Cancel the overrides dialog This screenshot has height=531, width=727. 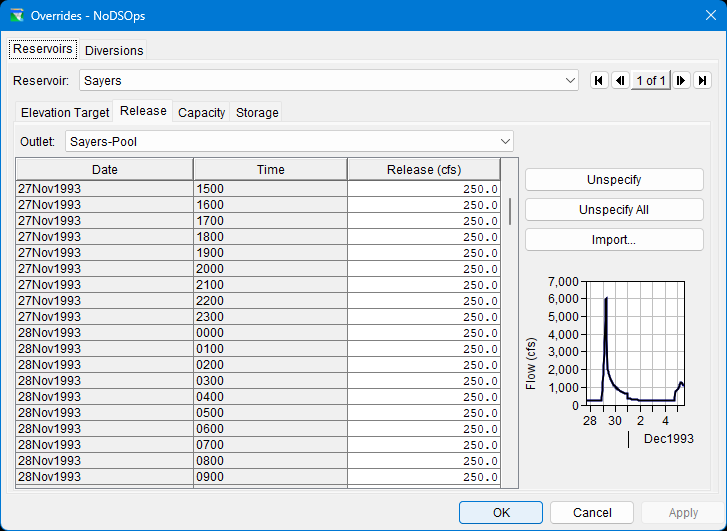click(x=592, y=512)
